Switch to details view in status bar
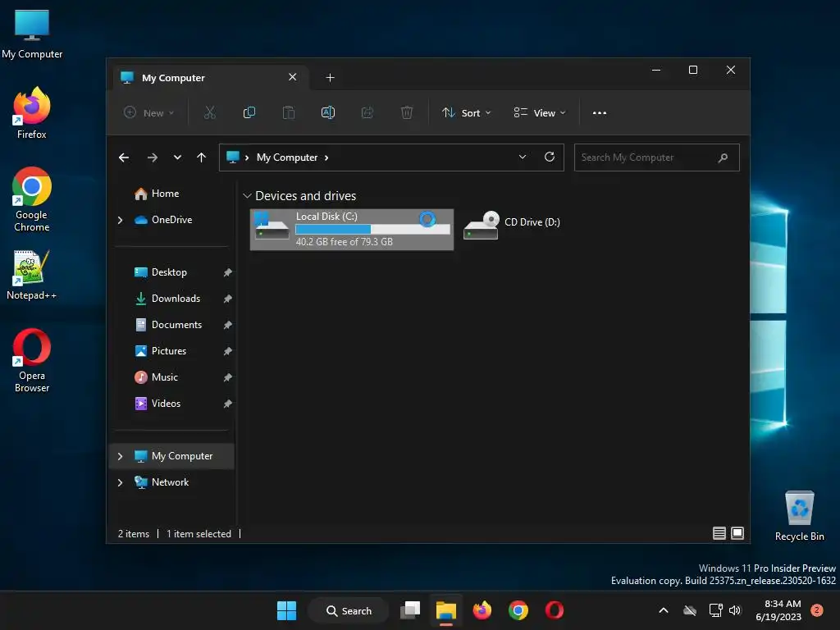840x630 pixels. [719, 533]
